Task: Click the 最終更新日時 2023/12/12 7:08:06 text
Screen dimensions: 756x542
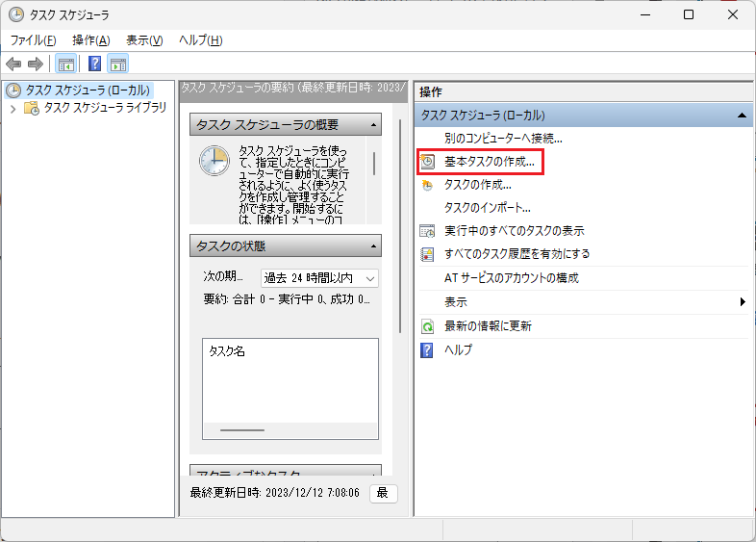Action: [x=274, y=493]
